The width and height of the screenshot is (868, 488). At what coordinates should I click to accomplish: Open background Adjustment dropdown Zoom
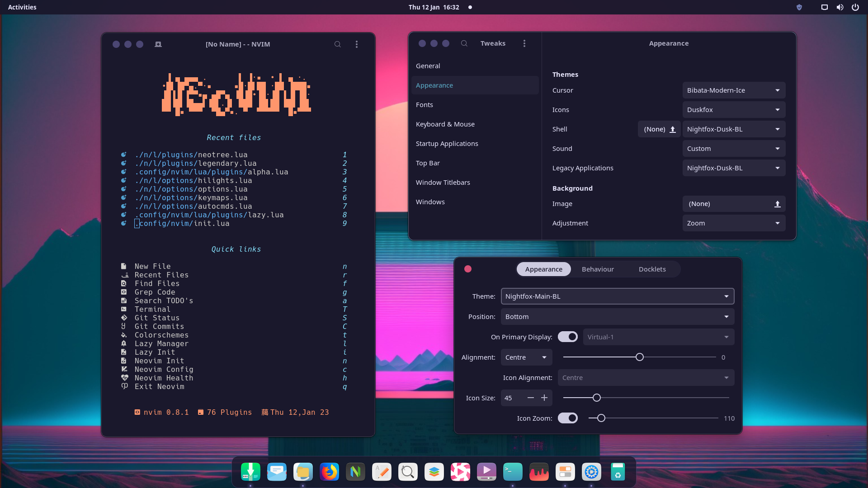[x=734, y=223]
